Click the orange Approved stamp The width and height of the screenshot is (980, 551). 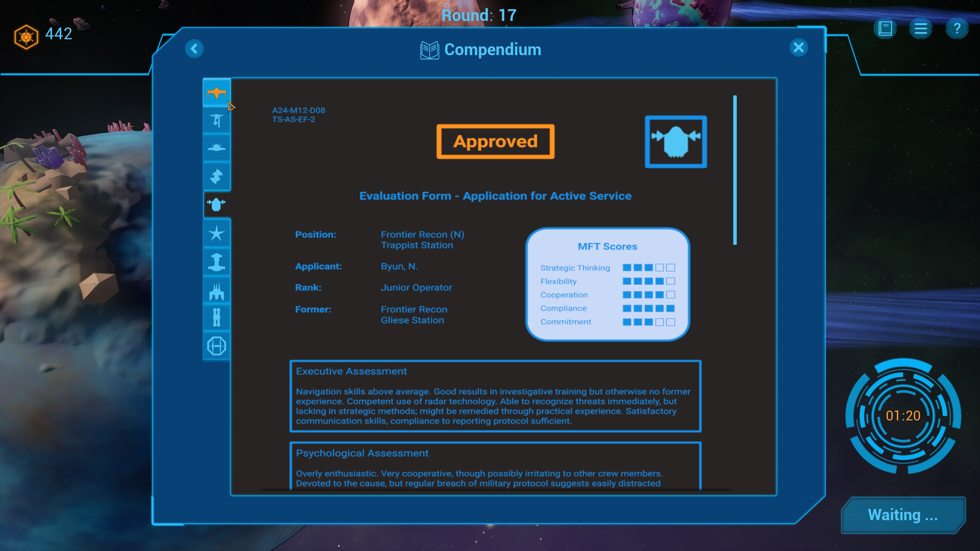tap(495, 142)
